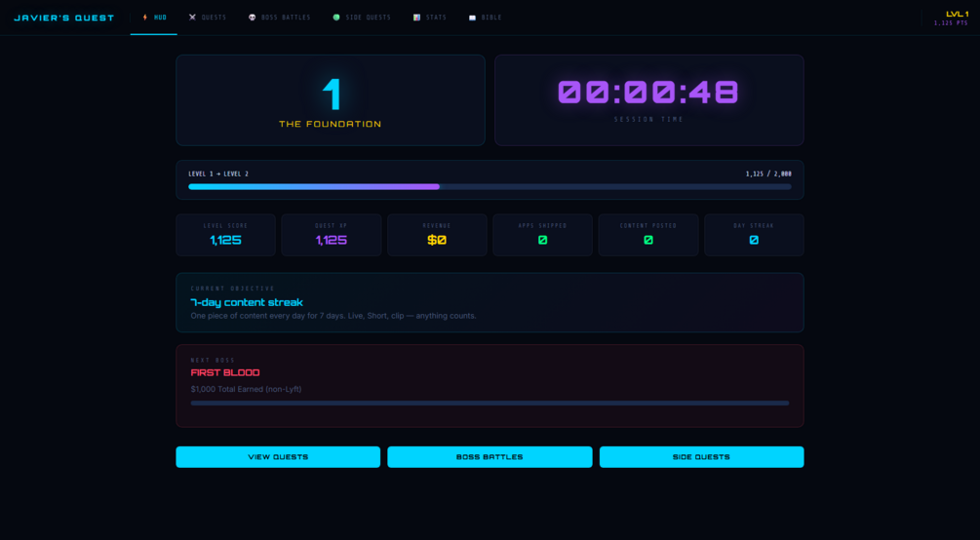The height and width of the screenshot is (540, 980).
Task: Click the bar chart Stats icon
Action: point(417,18)
